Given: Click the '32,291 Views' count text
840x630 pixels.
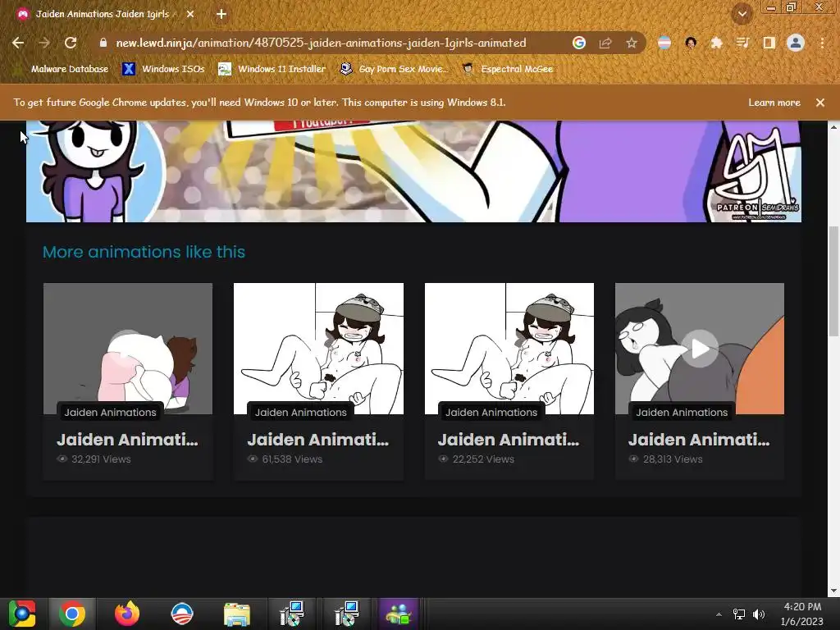Looking at the screenshot, I should click(101, 459).
